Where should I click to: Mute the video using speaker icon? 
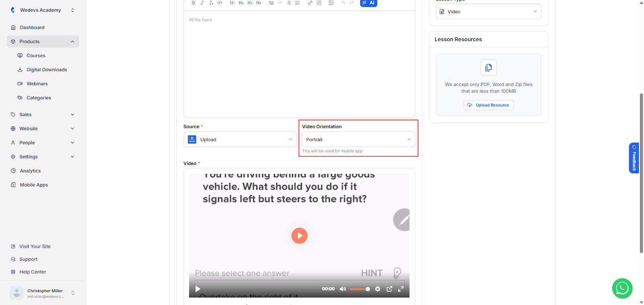pyautogui.click(x=343, y=289)
